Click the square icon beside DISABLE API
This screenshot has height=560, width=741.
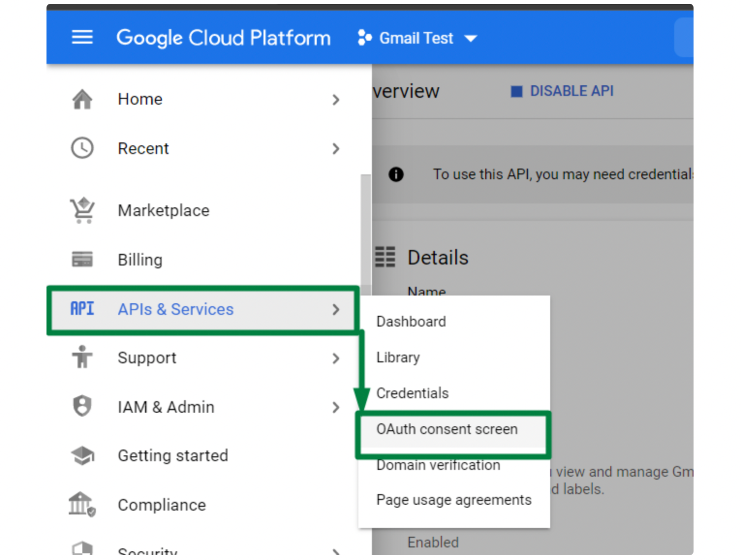pyautogui.click(x=517, y=92)
